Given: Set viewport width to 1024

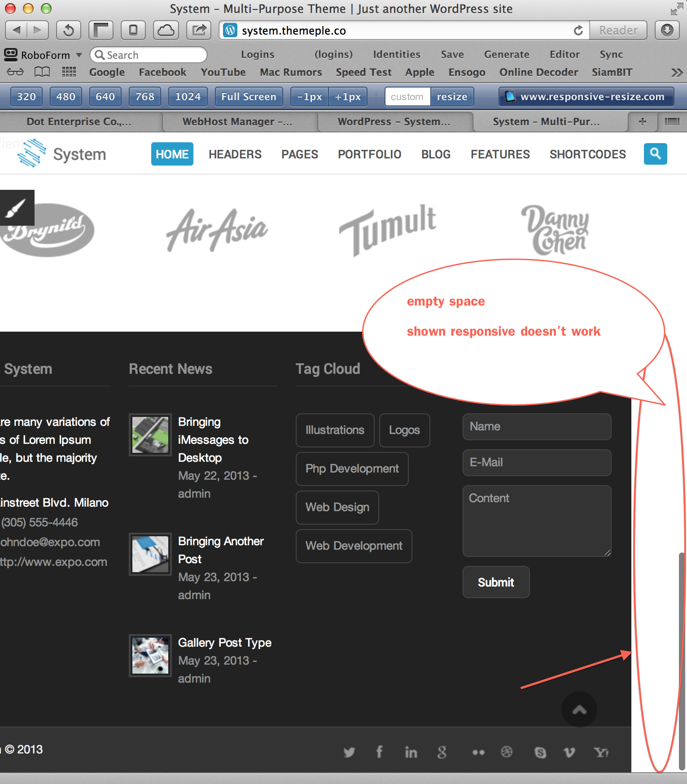Looking at the screenshot, I should coord(188,96).
